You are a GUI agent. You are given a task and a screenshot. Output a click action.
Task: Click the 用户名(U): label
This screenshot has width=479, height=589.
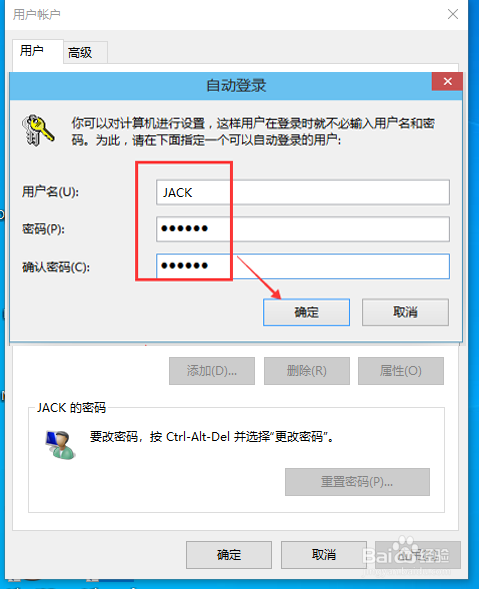[50, 192]
